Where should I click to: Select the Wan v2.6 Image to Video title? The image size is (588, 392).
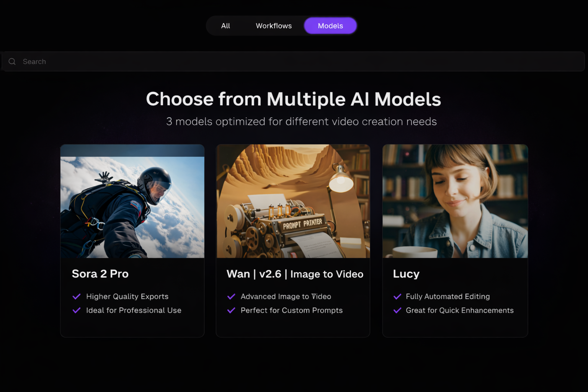click(295, 274)
